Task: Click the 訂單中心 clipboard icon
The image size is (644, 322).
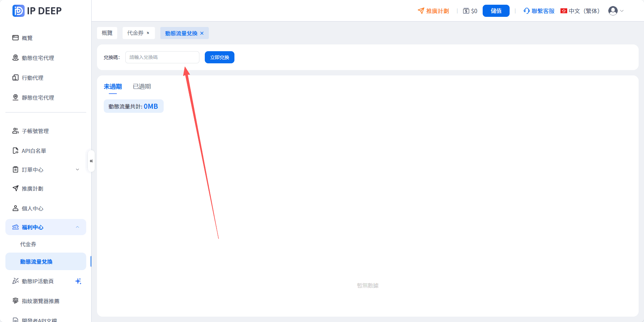Action: tap(15, 169)
